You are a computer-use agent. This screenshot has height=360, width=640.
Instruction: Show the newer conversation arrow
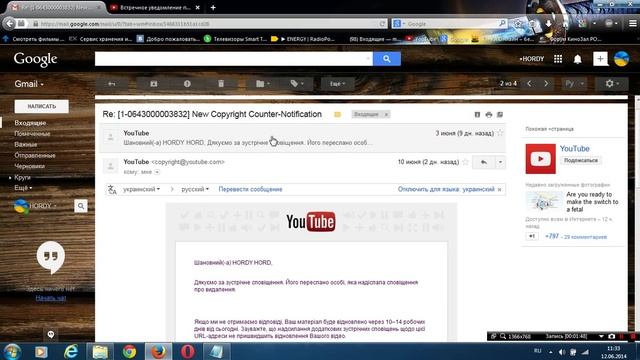pyautogui.click(x=529, y=84)
